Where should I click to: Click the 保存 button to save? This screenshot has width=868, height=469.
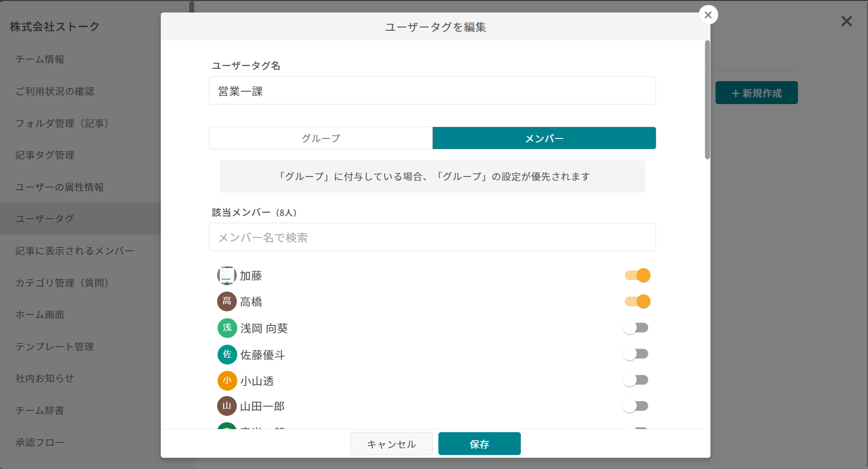479,443
